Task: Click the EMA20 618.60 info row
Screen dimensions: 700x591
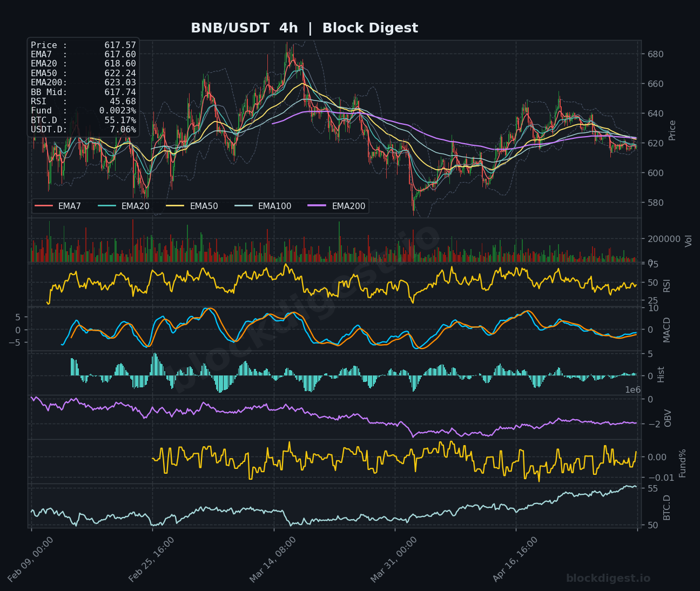Action: tap(83, 64)
